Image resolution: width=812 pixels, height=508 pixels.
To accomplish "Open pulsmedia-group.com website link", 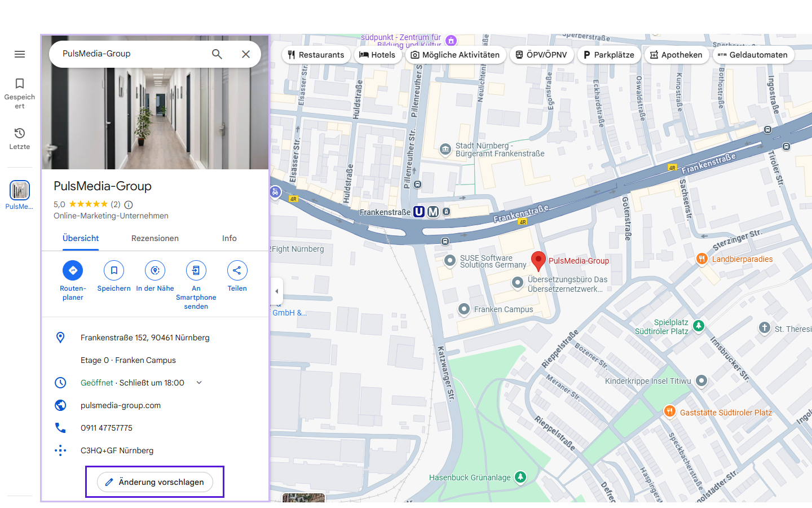I will click(121, 405).
